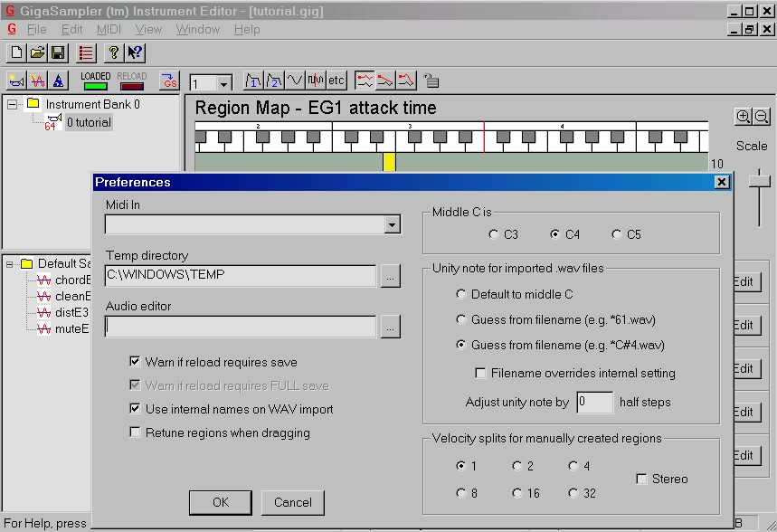The width and height of the screenshot is (777, 532).
Task: Check Filename overrides internal setting
Action: (x=480, y=373)
